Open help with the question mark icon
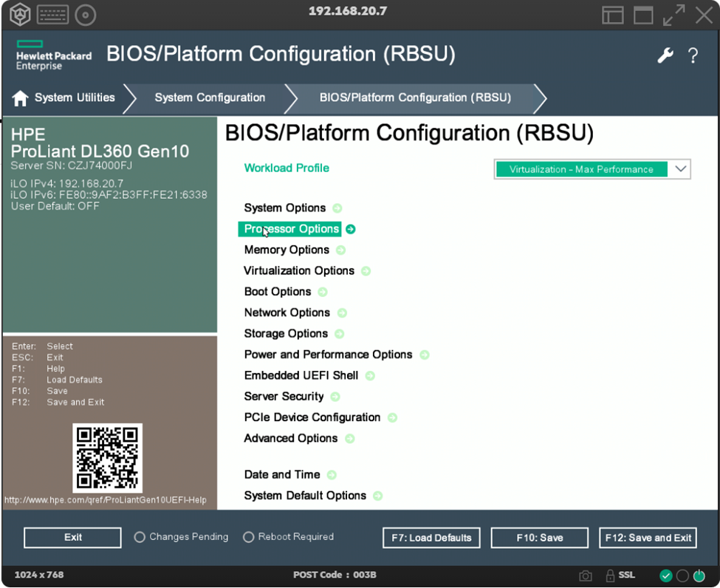 (693, 55)
